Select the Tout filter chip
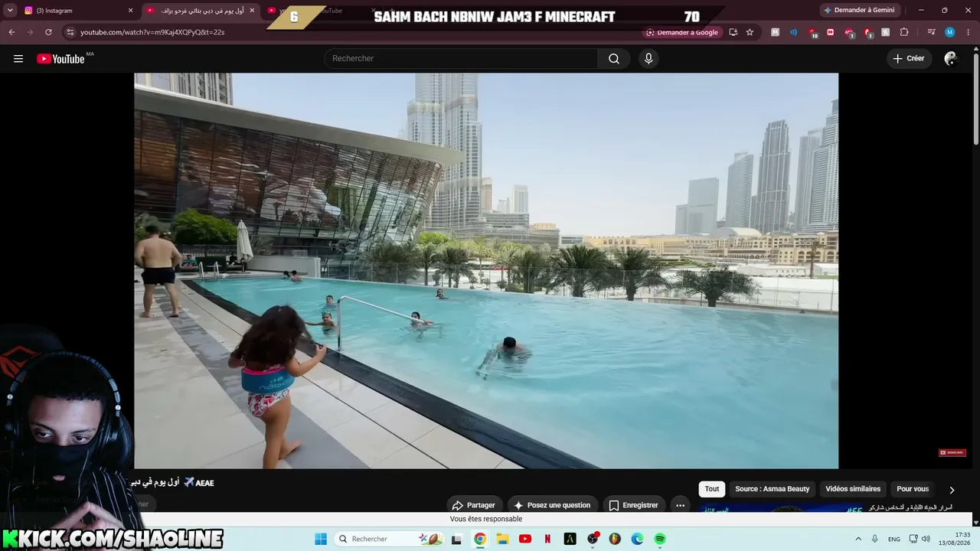The height and width of the screenshot is (551, 980). tap(712, 489)
